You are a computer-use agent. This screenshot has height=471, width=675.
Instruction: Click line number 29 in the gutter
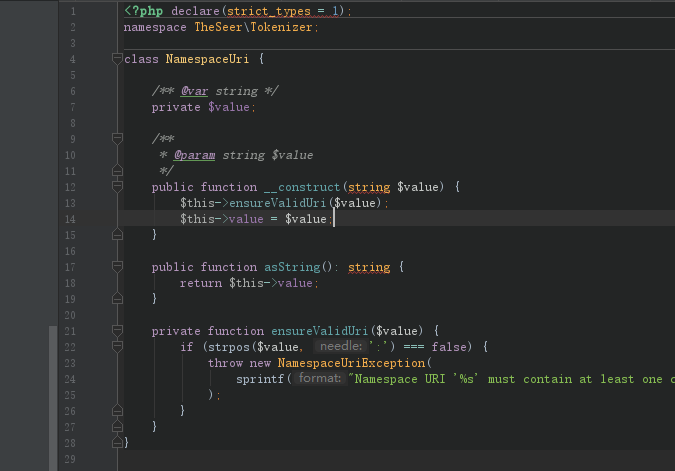click(x=70, y=459)
